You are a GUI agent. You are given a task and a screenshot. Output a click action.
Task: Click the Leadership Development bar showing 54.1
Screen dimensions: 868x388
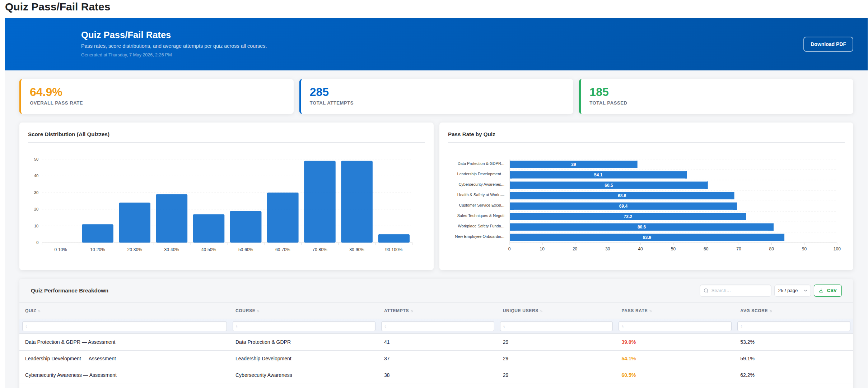coord(598,175)
